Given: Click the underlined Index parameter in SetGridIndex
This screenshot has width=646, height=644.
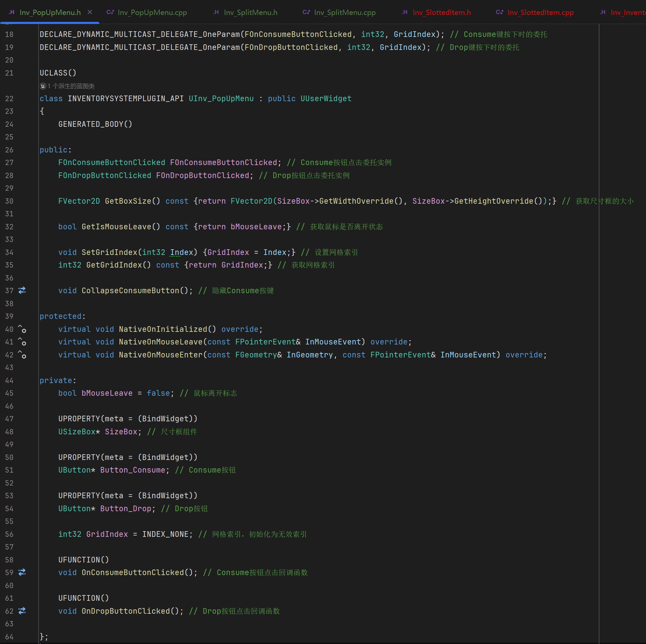Looking at the screenshot, I should pyautogui.click(x=182, y=253).
